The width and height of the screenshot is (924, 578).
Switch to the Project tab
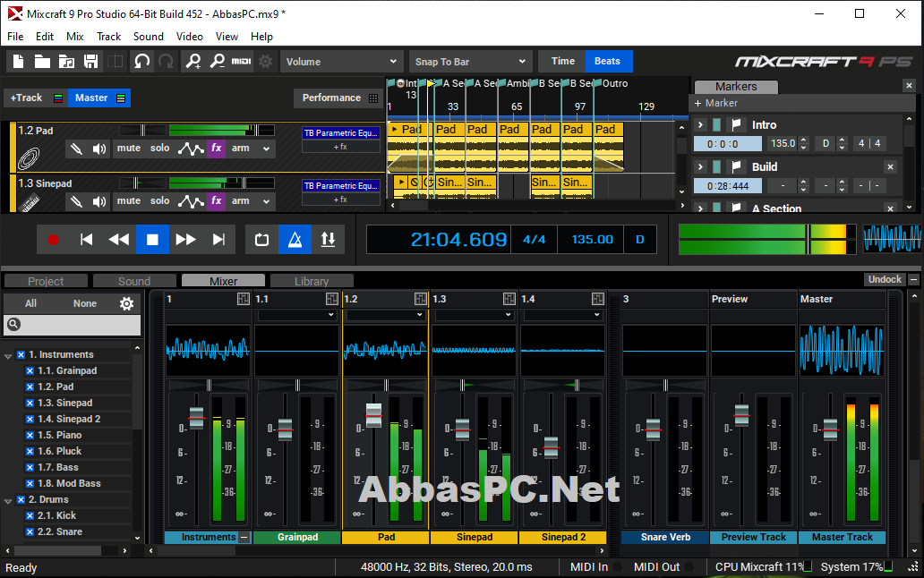[x=46, y=281]
